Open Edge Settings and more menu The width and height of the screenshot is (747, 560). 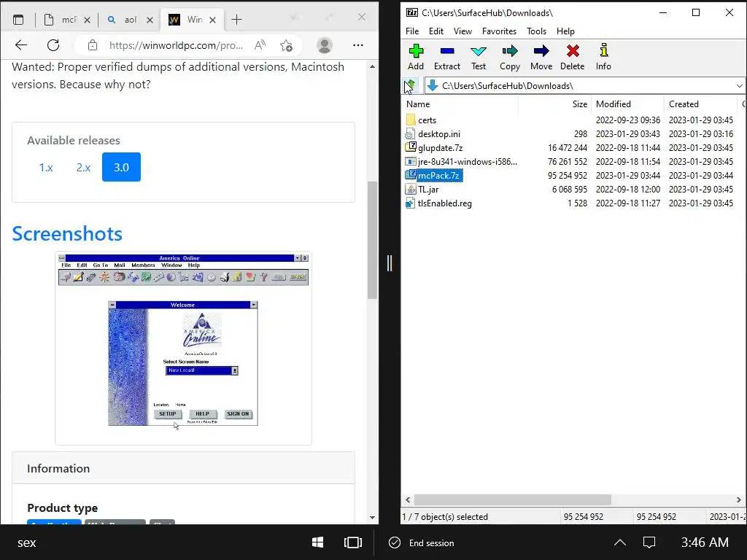pyautogui.click(x=357, y=45)
